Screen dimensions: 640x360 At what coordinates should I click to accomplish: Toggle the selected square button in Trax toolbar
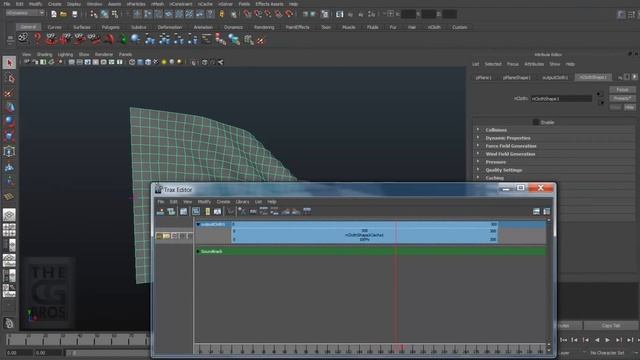[x=196, y=211]
